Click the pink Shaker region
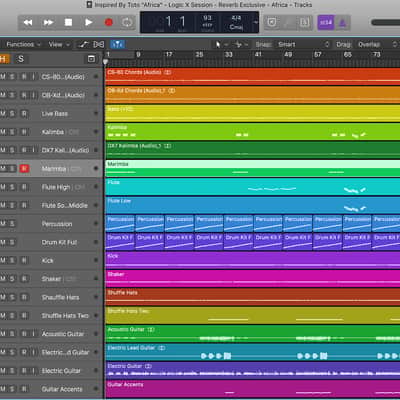The image size is (400, 400). pyautogui.click(x=253, y=278)
